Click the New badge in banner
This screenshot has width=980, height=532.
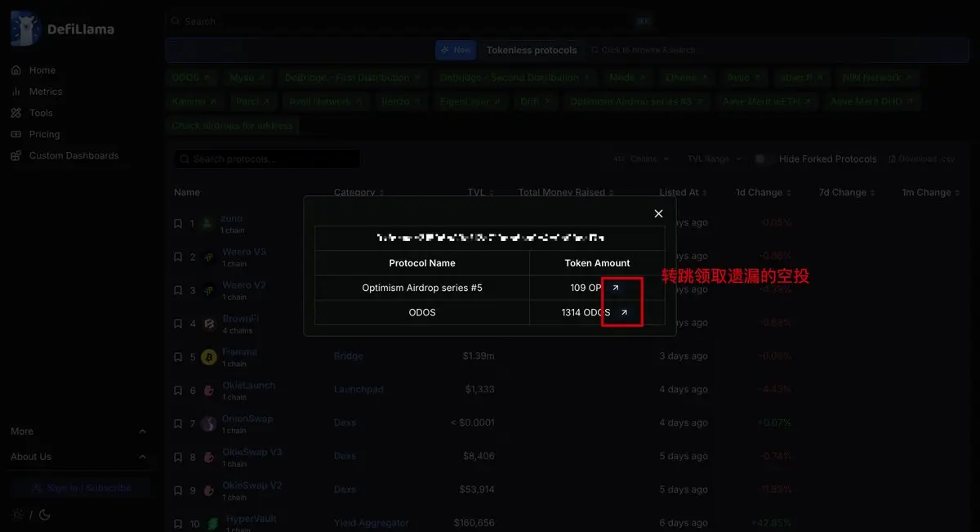456,50
